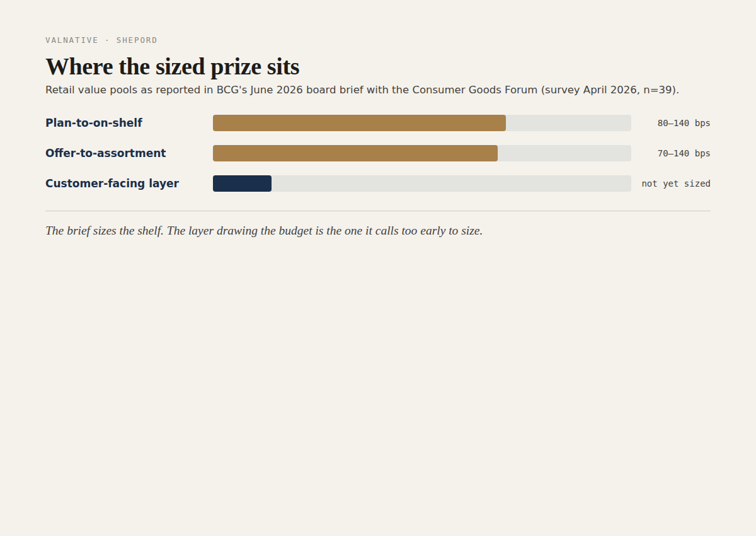The image size is (756, 536).
Task: Click the grey unfilled track of Offer-to-assortment bar
Action: pyautogui.click(x=564, y=153)
